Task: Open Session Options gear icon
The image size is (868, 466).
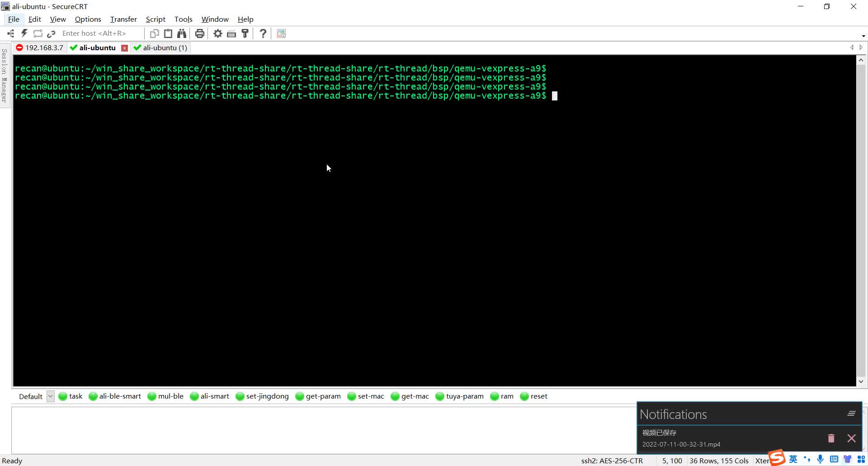Action: (218, 33)
